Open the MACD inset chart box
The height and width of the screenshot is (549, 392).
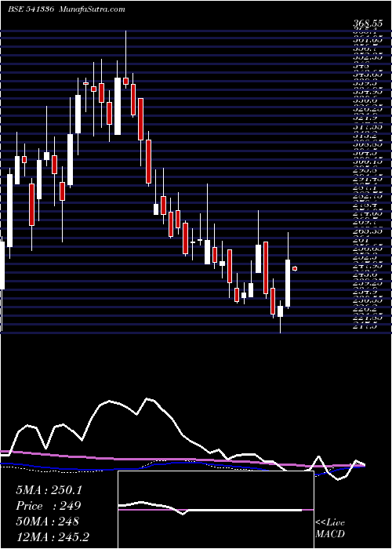click(216, 510)
